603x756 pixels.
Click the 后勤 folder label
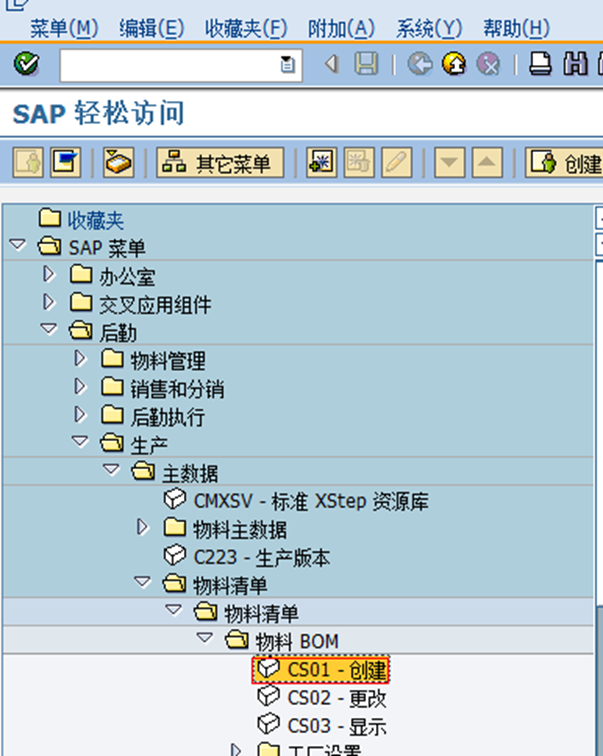(118, 333)
